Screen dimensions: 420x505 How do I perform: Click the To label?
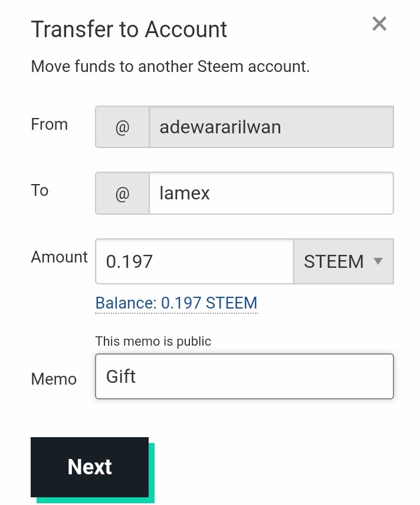click(x=40, y=191)
